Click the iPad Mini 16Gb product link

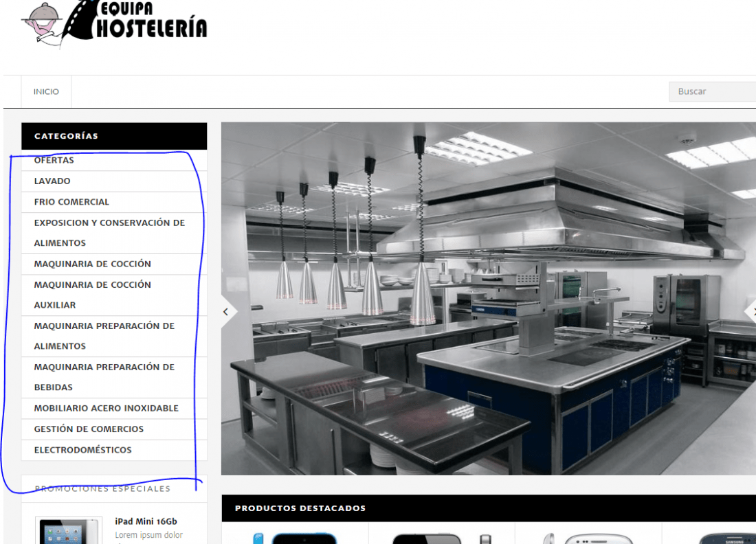tap(146, 521)
